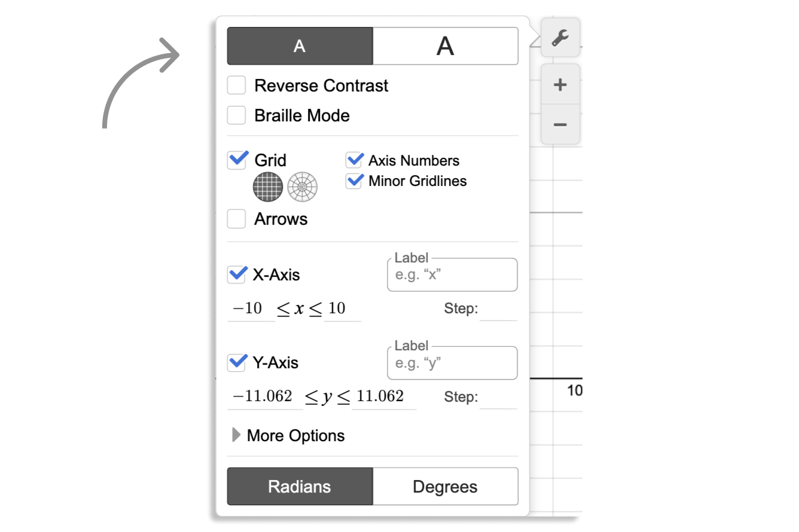Image resolution: width=799 pixels, height=532 pixels.
Task: Click the wrench graph settings icon
Action: 560,38
